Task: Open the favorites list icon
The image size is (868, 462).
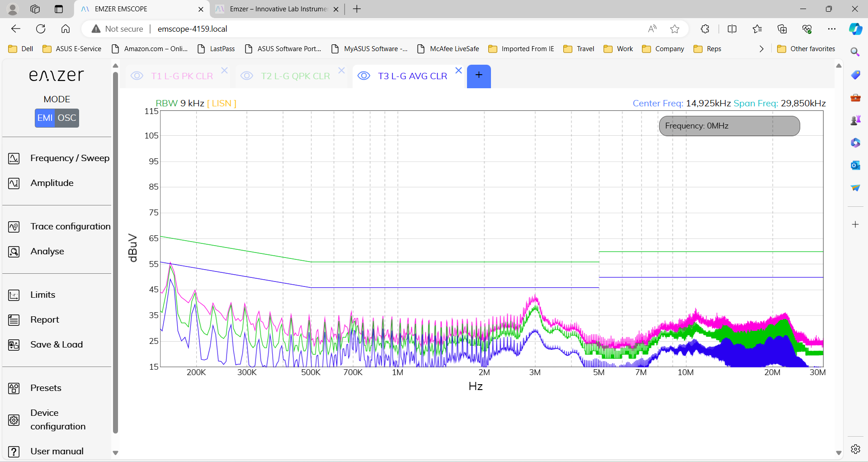Action: [x=757, y=29]
